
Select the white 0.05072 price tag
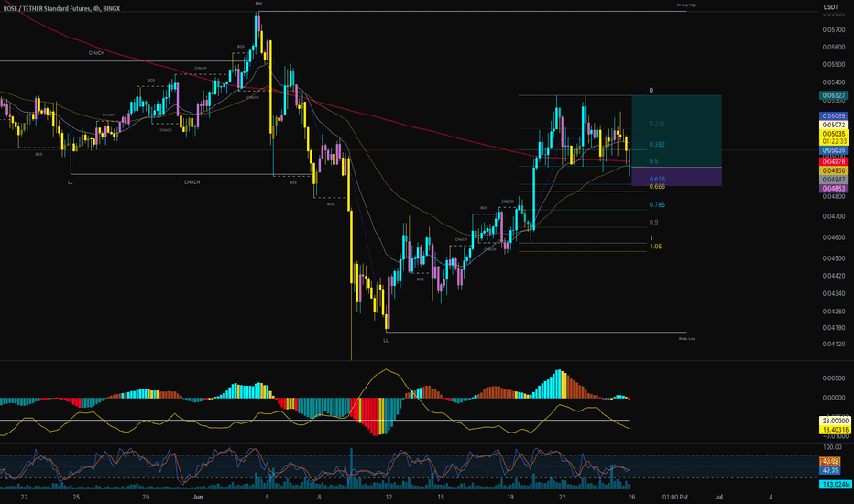tap(833, 125)
